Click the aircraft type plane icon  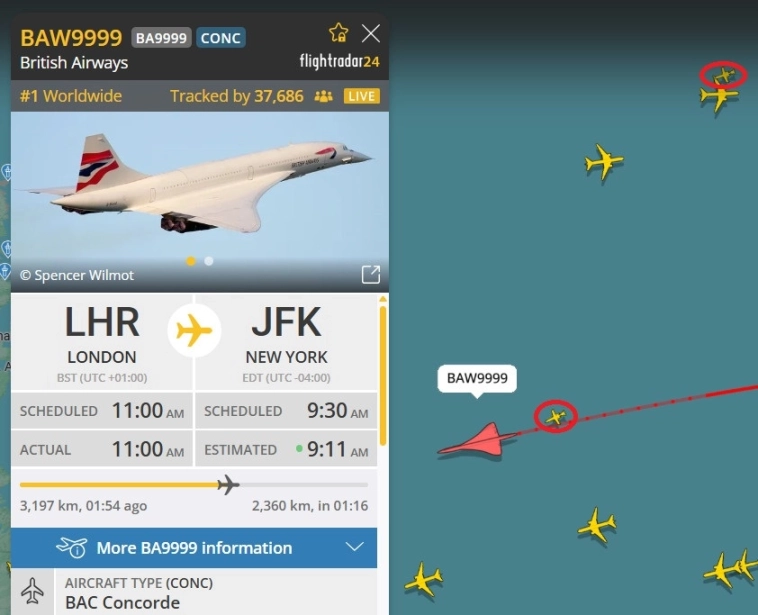pyautogui.click(x=32, y=591)
